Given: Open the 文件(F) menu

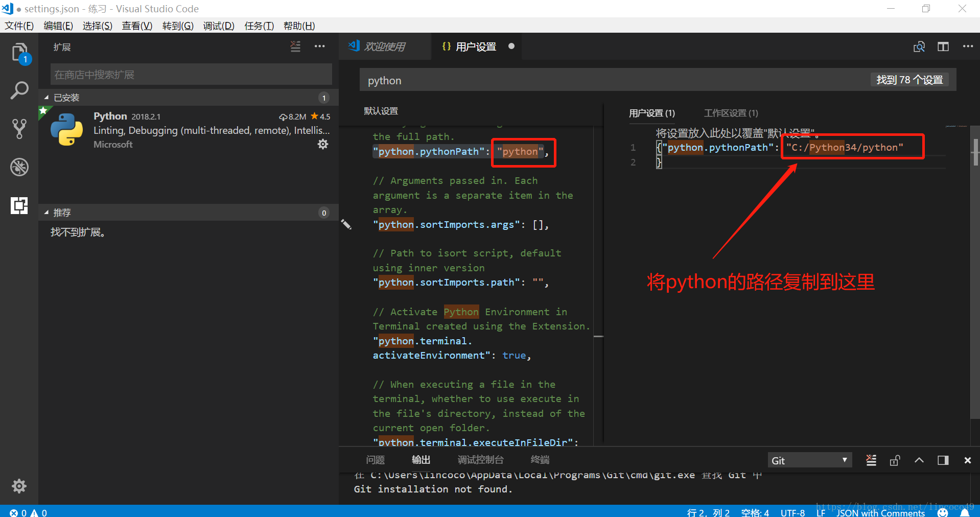Looking at the screenshot, I should [x=19, y=26].
